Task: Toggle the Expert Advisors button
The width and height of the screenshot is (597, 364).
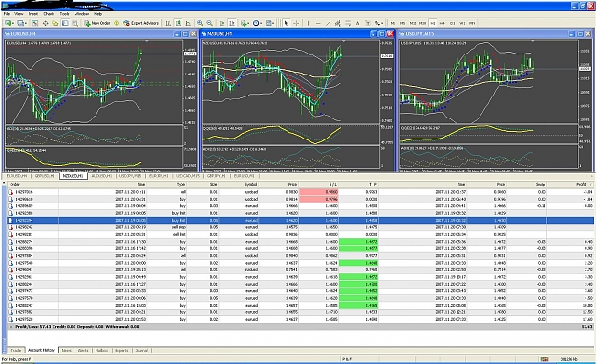Action: click(x=140, y=23)
